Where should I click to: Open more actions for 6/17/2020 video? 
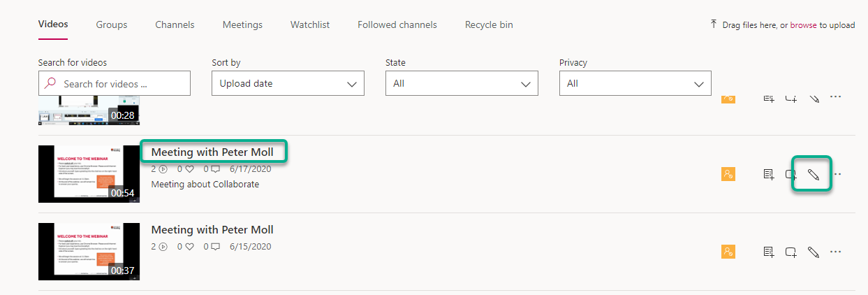pyautogui.click(x=836, y=174)
